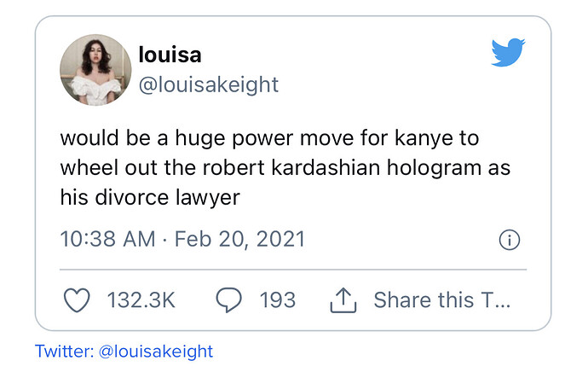Click the display name "louisa"
Image resolution: width=588 pixels, height=378 pixels.
click(x=171, y=55)
